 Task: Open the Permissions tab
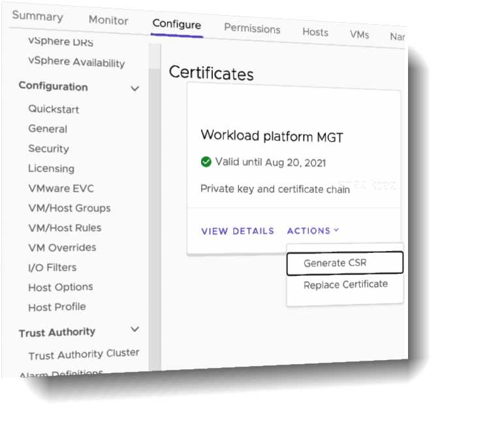[252, 29]
